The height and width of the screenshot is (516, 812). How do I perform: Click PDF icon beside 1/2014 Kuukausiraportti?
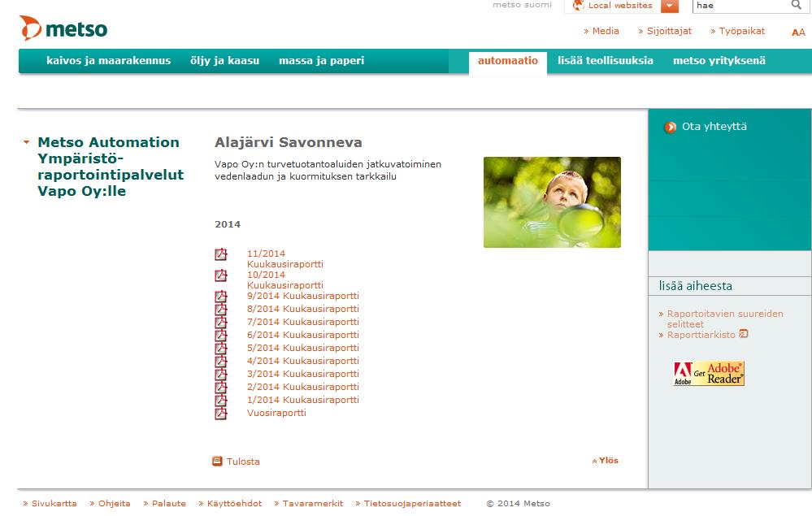(x=221, y=400)
